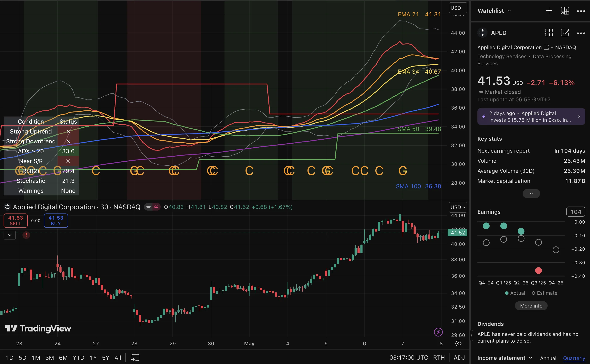590x364 pixels.
Task: Click the EMA 21 41.31 label
Action: (419, 14)
